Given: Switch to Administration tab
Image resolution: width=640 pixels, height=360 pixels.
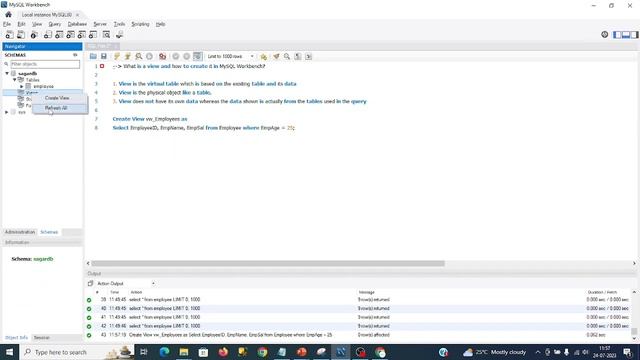Looking at the screenshot, I should coord(20,232).
